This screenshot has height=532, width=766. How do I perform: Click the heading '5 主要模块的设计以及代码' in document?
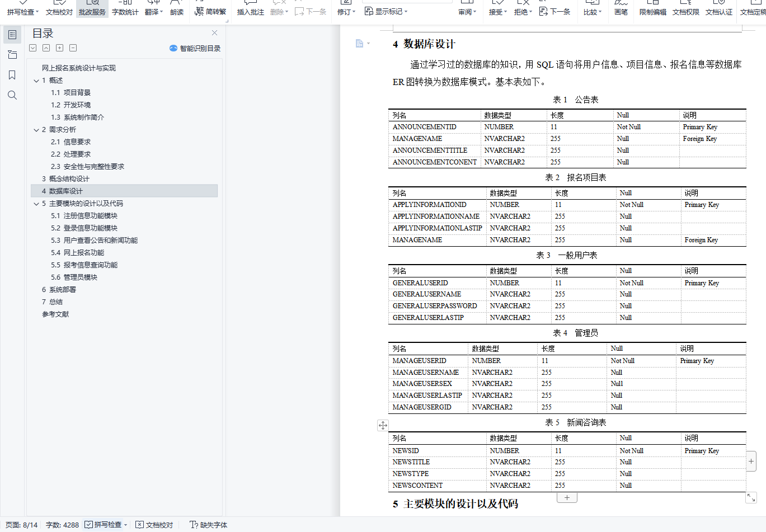click(x=455, y=504)
